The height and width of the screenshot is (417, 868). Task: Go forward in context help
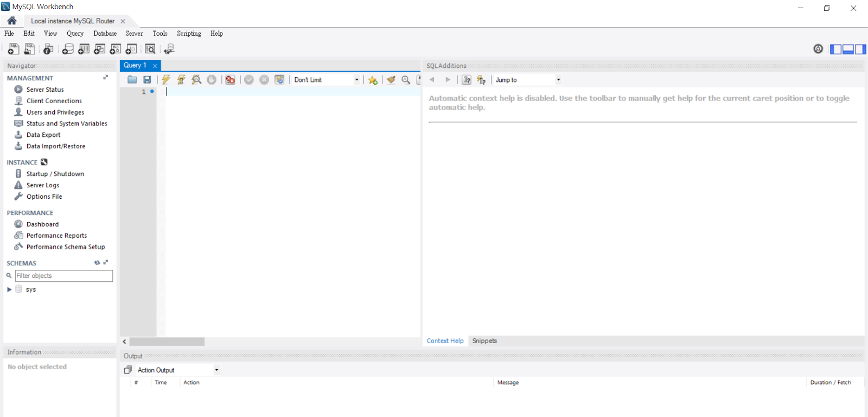coord(448,80)
